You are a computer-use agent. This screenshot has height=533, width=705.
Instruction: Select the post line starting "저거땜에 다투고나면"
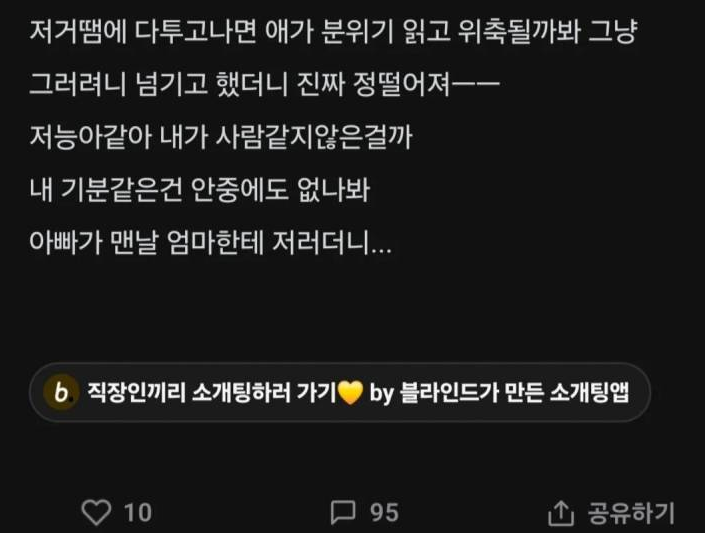333,32
